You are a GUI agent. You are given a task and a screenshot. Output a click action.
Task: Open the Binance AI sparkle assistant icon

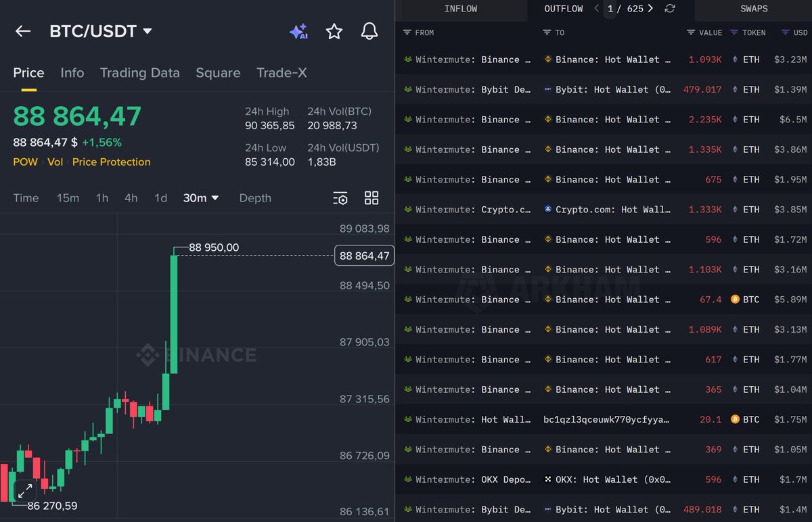[x=298, y=31]
